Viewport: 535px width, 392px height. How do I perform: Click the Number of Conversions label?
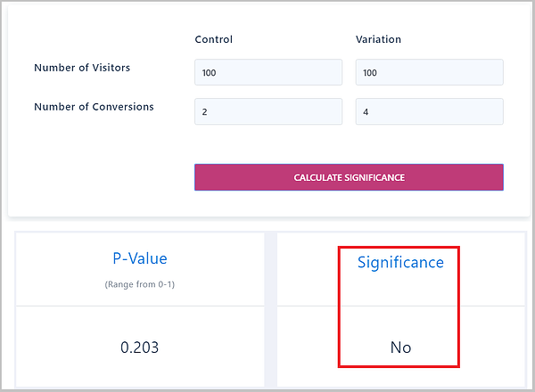pos(94,107)
